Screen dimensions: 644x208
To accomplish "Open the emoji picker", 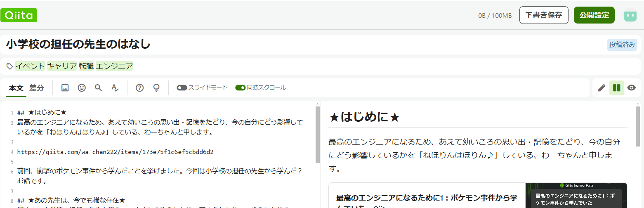I will point(82,87).
